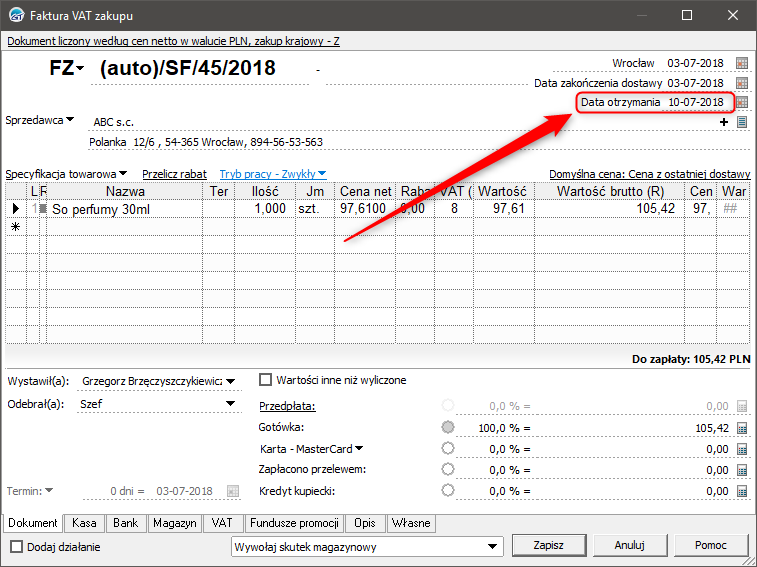Enable Wartości inne niż wyliczone checkbox

[x=266, y=380]
